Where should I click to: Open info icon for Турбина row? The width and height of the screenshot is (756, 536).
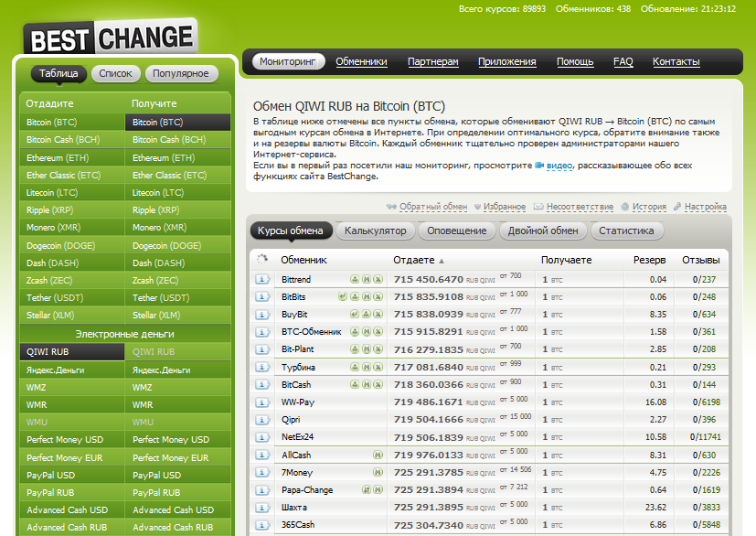coord(262,367)
